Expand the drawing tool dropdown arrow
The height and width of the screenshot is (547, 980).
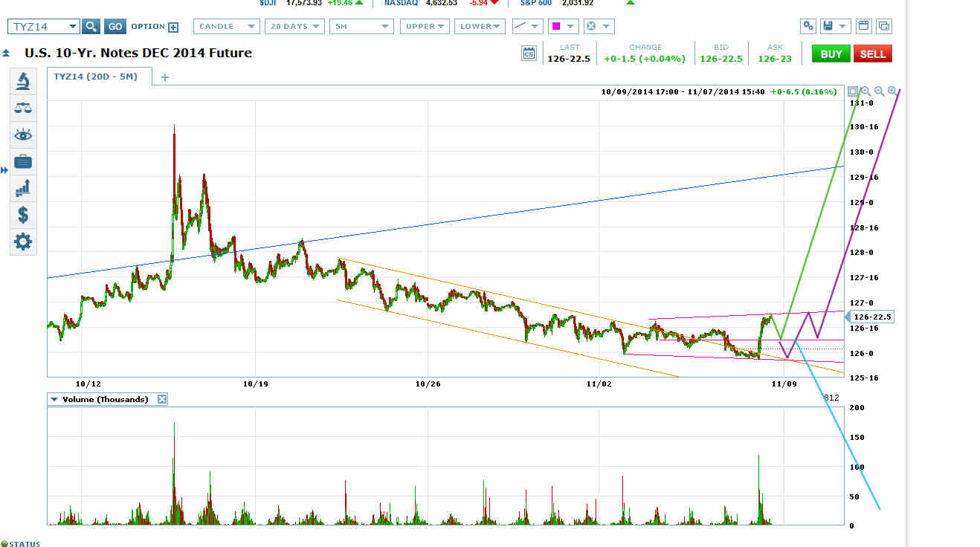[x=535, y=27]
